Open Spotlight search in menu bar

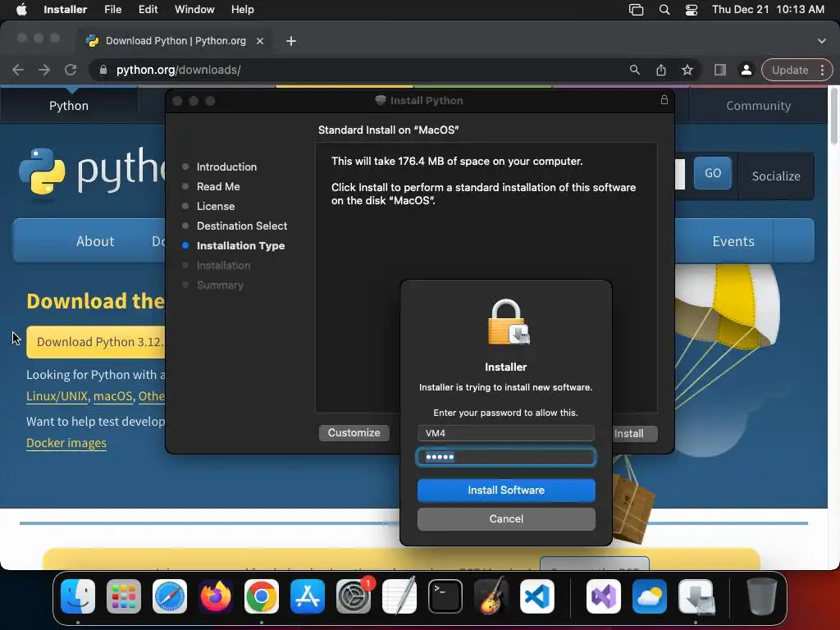(x=664, y=10)
